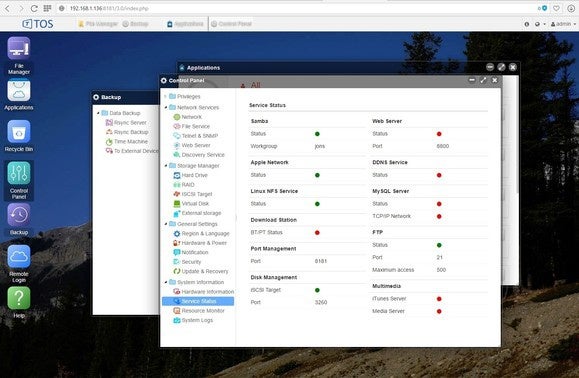Click the FTP Maximum access 500 value
This screenshot has height=378, width=579.
(441, 270)
